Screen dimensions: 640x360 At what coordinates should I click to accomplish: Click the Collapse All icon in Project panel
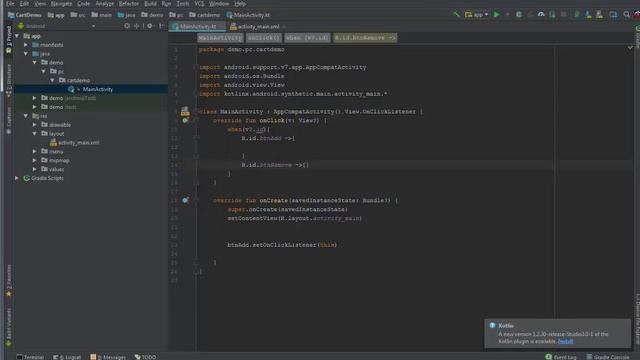[x=136, y=26]
